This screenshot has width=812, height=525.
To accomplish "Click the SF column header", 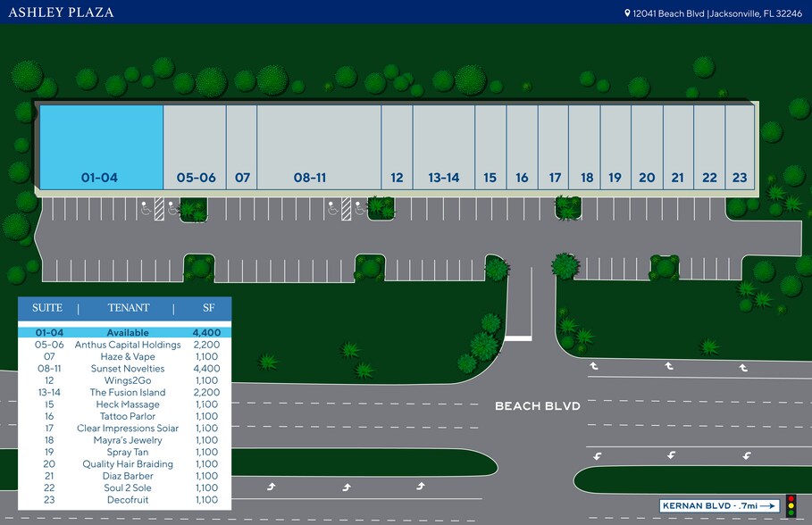I will pos(207,308).
